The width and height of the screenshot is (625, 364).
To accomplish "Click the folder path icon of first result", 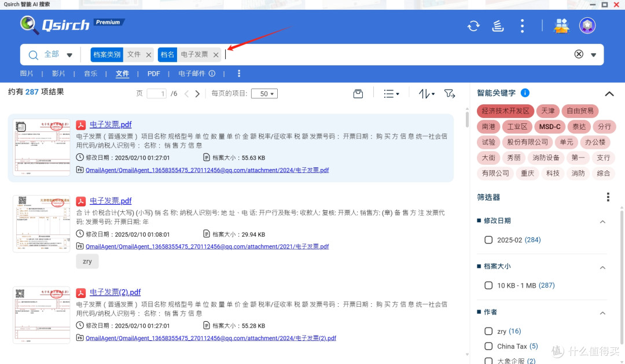I will (80, 170).
